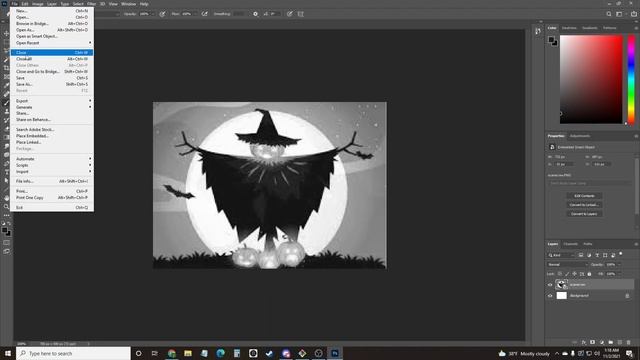The image size is (640, 360).
Task: Expand Open Recent submenu
Action: [x=52, y=43]
